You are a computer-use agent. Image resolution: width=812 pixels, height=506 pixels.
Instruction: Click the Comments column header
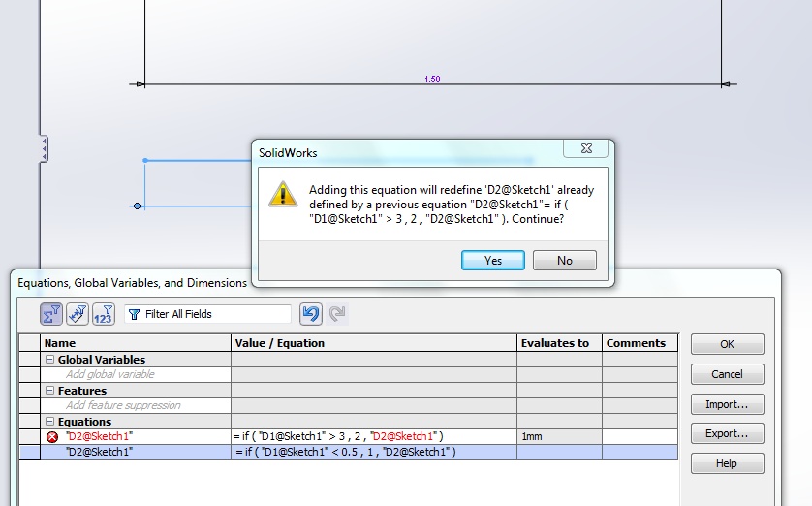[x=640, y=343]
